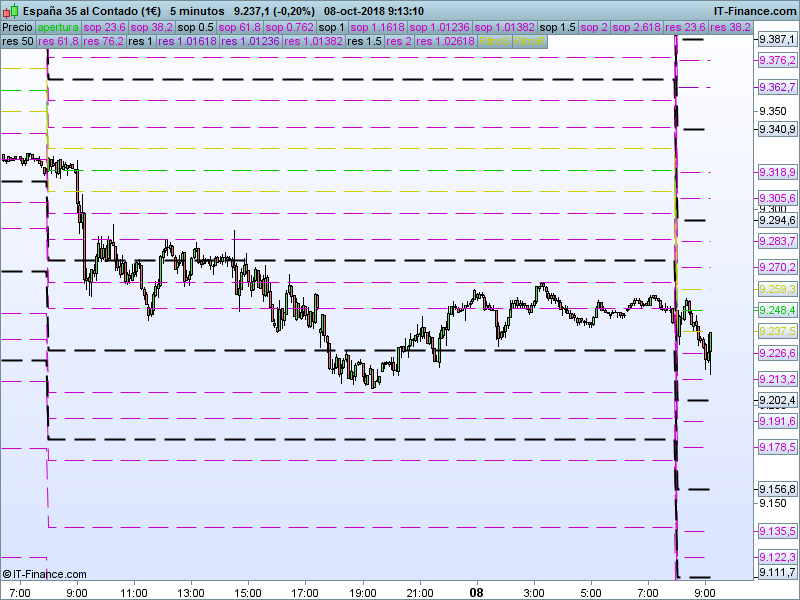Image resolution: width=800 pixels, height=600 pixels.
Task: Click the candlestick chart icon in title bar
Action: tap(11, 11)
